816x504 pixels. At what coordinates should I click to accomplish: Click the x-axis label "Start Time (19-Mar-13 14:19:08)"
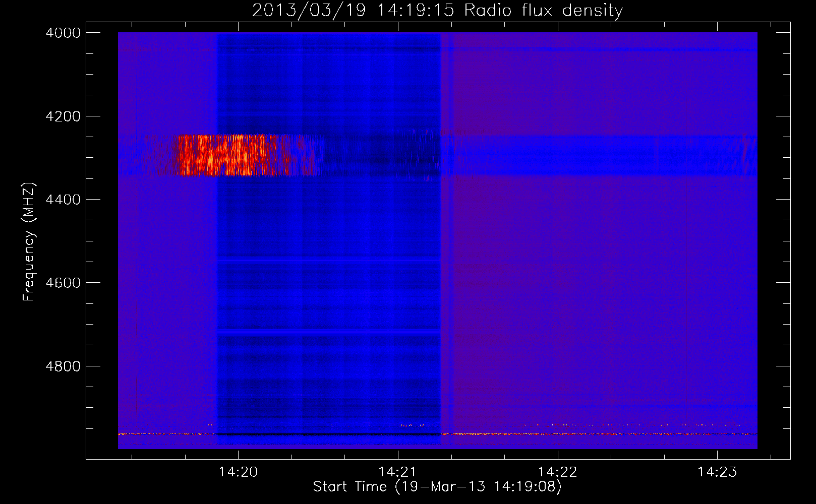(437, 487)
